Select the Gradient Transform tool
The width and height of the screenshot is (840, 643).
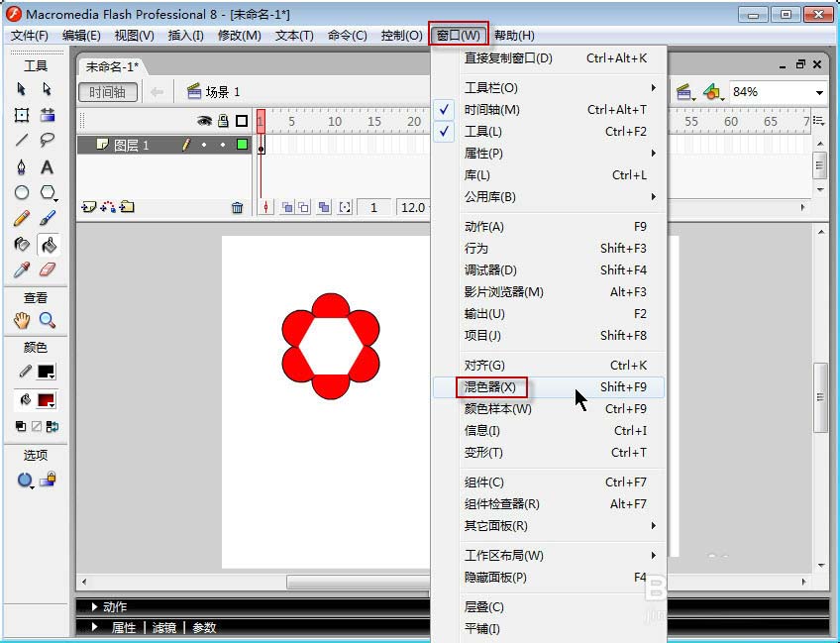[48, 115]
